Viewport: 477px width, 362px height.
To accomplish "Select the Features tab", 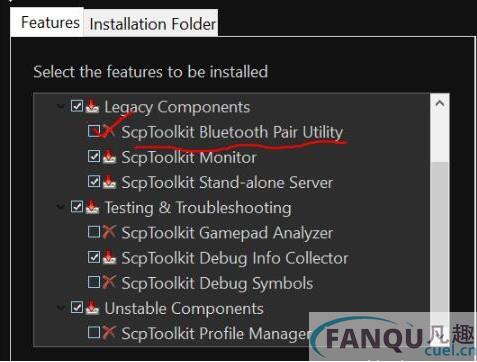I will [x=50, y=23].
